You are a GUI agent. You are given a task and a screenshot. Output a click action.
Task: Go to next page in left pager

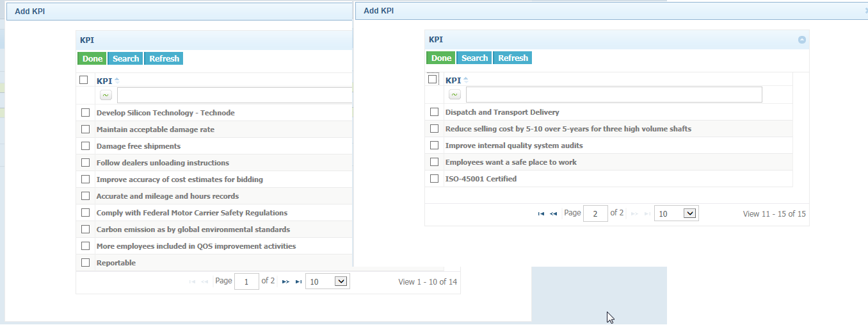(285, 281)
